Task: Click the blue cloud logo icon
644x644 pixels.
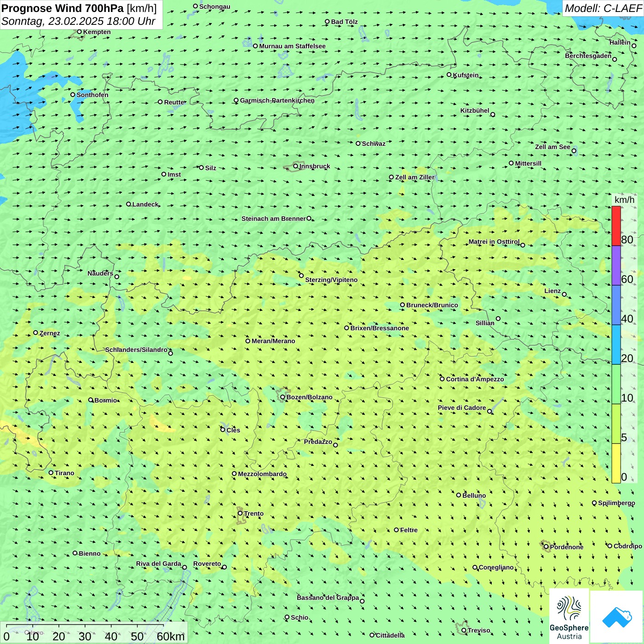Action: point(616,617)
